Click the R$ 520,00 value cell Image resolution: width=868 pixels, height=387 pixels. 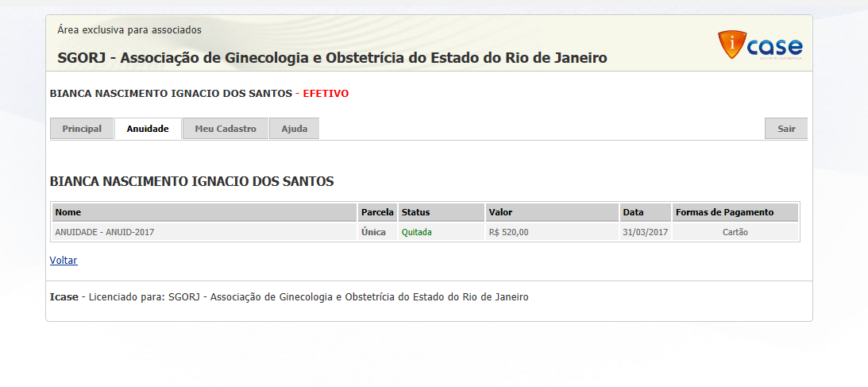click(x=508, y=232)
